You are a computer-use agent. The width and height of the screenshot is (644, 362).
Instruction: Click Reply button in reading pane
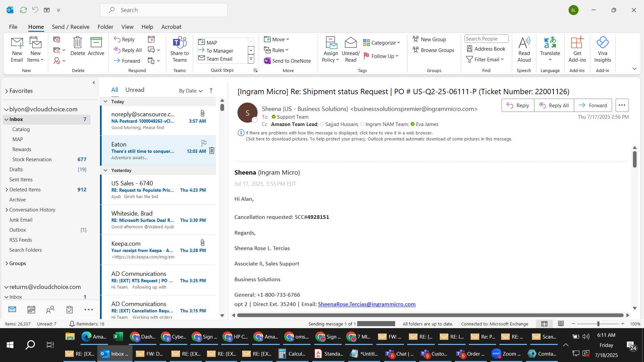click(x=518, y=105)
